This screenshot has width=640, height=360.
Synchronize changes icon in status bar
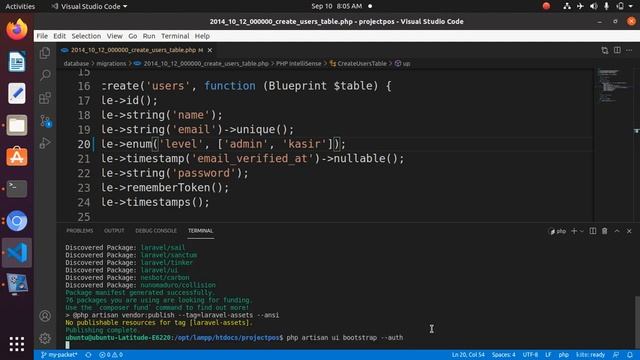(88, 355)
